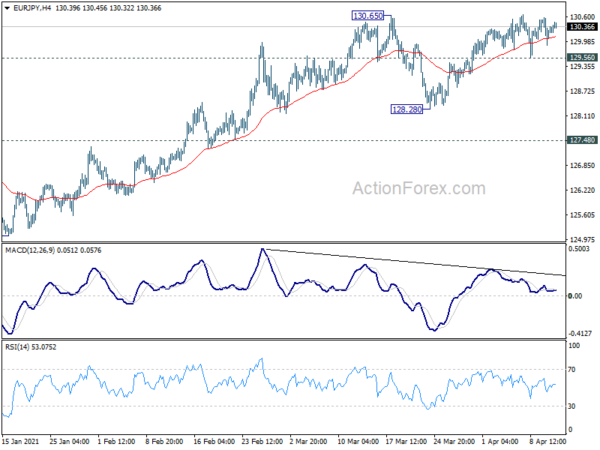Image resolution: width=600 pixels, height=450 pixels.
Task: Click the MACD 0.00 axis label
Action: click(x=576, y=296)
